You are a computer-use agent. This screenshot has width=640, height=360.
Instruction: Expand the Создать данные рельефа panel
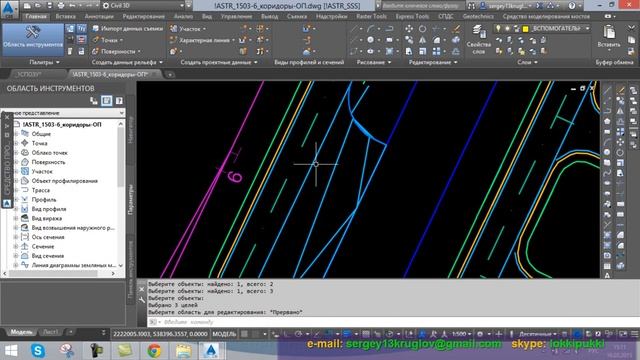pos(127,62)
